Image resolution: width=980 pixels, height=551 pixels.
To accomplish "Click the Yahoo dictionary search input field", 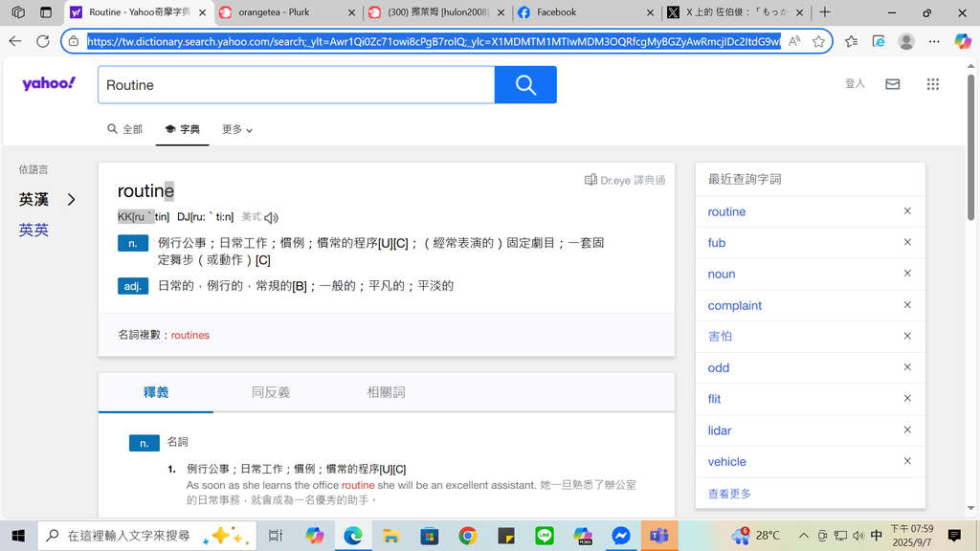I will [296, 85].
